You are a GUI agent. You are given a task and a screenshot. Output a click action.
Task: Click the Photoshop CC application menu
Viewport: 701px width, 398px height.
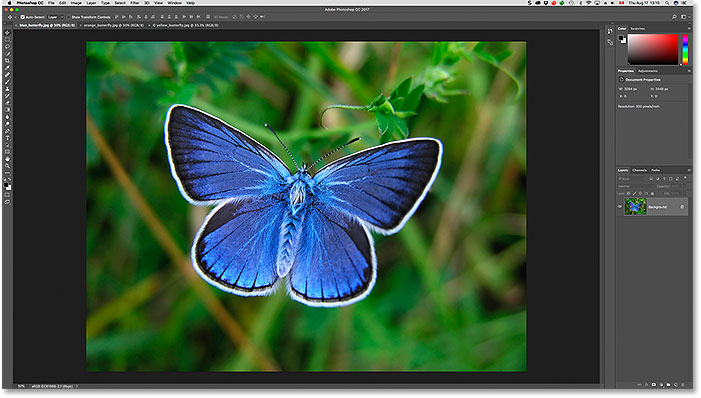(x=30, y=3)
